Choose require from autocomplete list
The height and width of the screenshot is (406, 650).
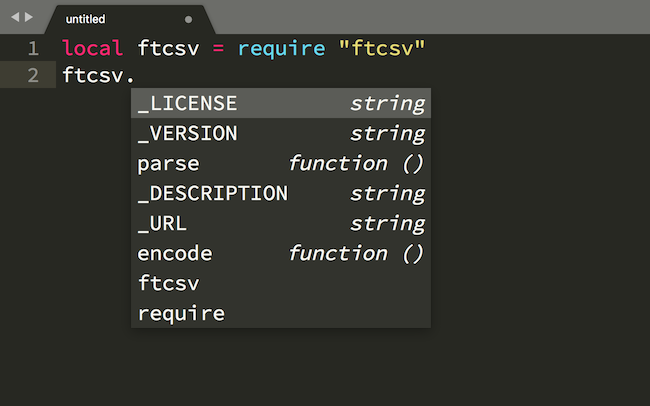click(281, 313)
